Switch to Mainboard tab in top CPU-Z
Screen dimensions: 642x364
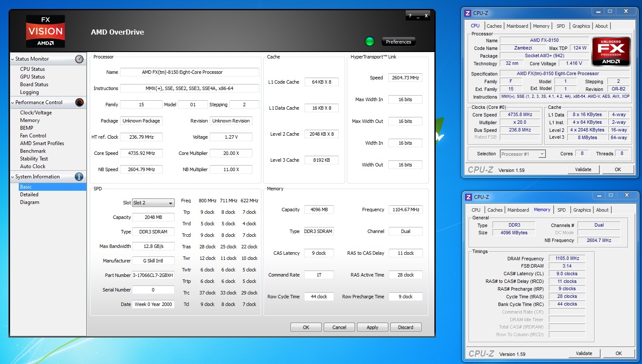[x=517, y=26]
